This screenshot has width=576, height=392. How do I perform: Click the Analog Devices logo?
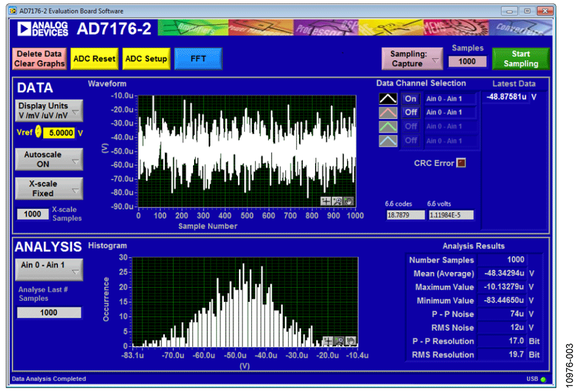pos(43,29)
